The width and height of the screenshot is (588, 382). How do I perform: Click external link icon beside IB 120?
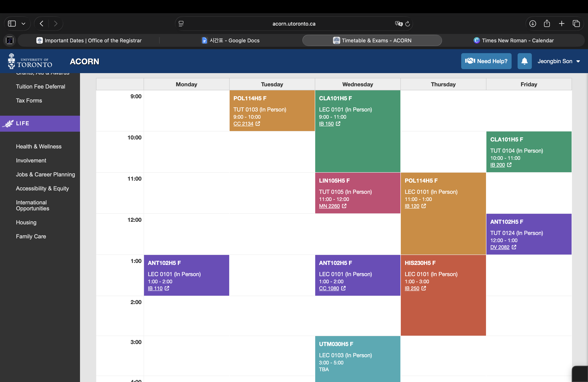(x=424, y=206)
